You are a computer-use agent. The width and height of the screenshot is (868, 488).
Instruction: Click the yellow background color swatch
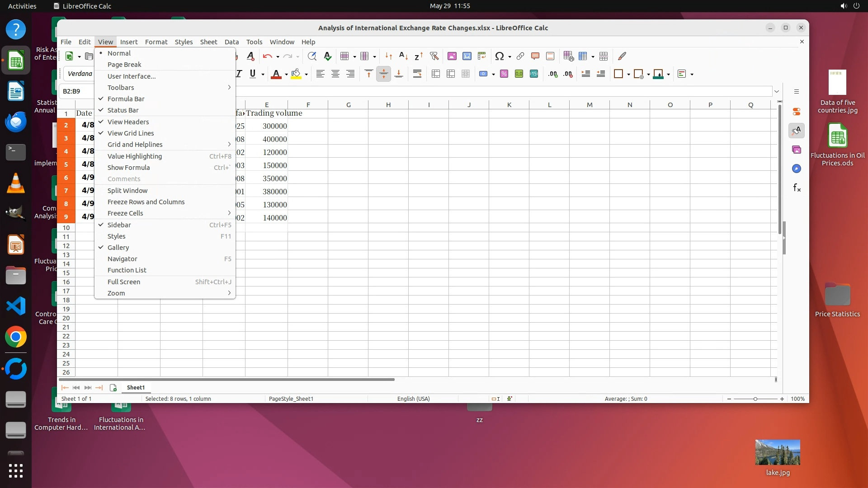[x=296, y=74]
